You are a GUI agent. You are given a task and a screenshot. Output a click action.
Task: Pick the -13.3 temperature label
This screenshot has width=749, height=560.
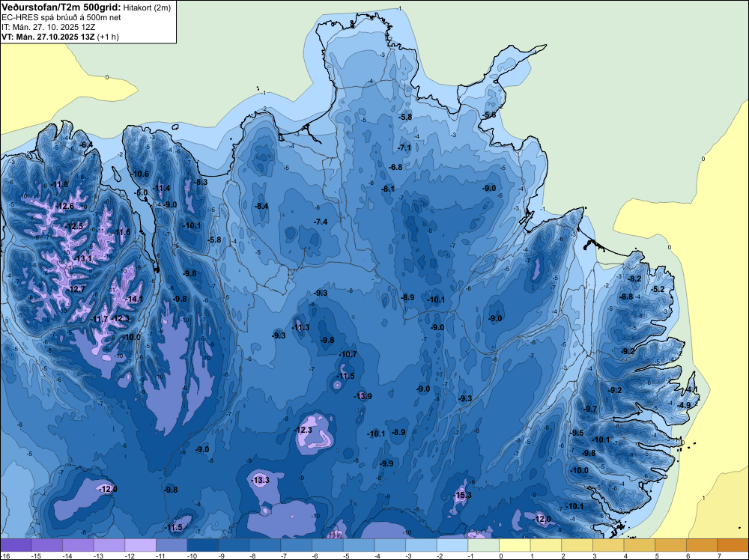click(261, 480)
